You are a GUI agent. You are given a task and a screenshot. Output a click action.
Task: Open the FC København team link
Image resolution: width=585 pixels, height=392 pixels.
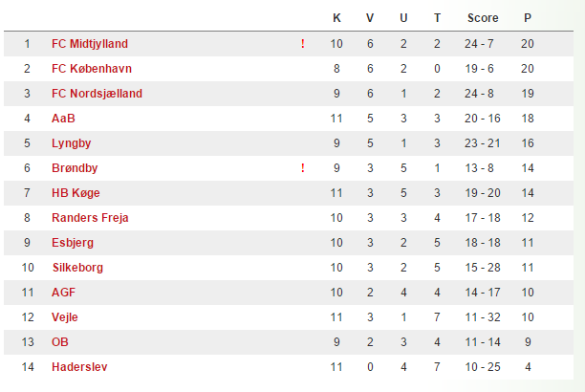(92, 69)
